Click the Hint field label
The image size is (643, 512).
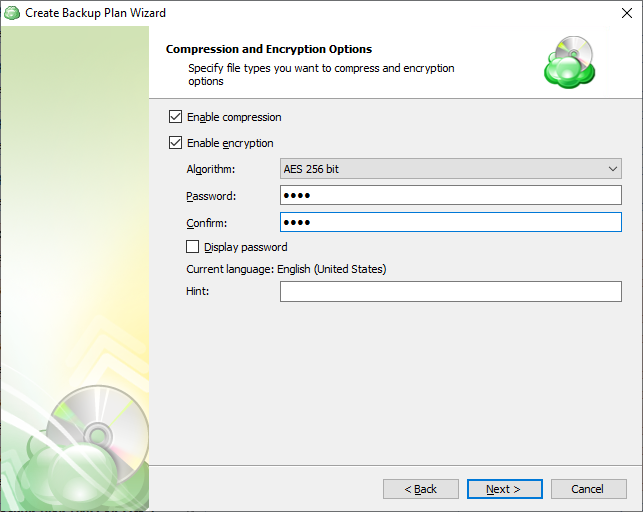[197, 292]
